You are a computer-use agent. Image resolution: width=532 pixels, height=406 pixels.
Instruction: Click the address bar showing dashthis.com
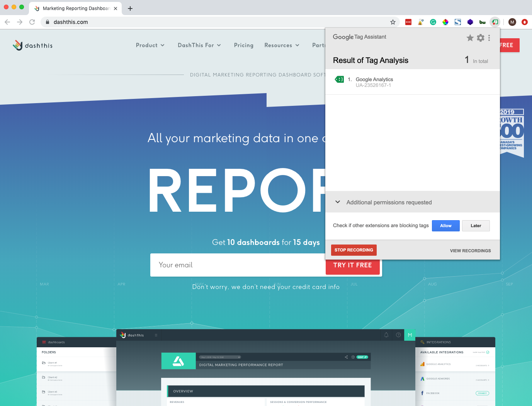pyautogui.click(x=220, y=22)
